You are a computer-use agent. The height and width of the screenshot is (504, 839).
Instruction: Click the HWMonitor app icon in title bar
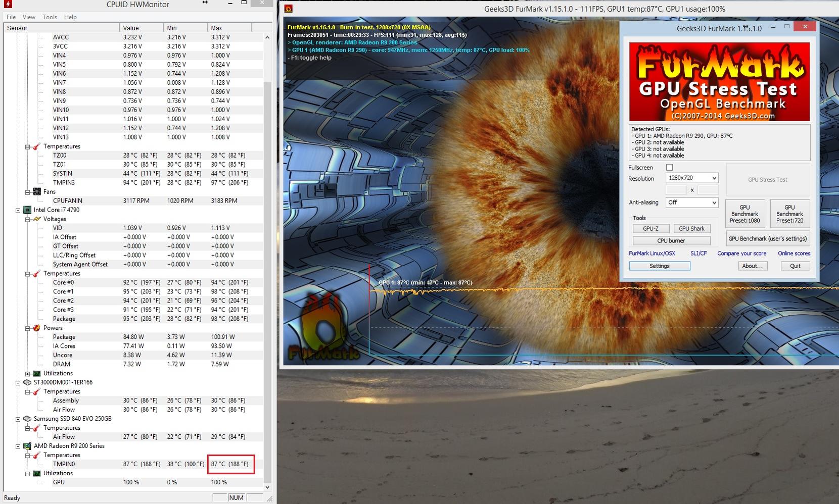click(x=8, y=4)
